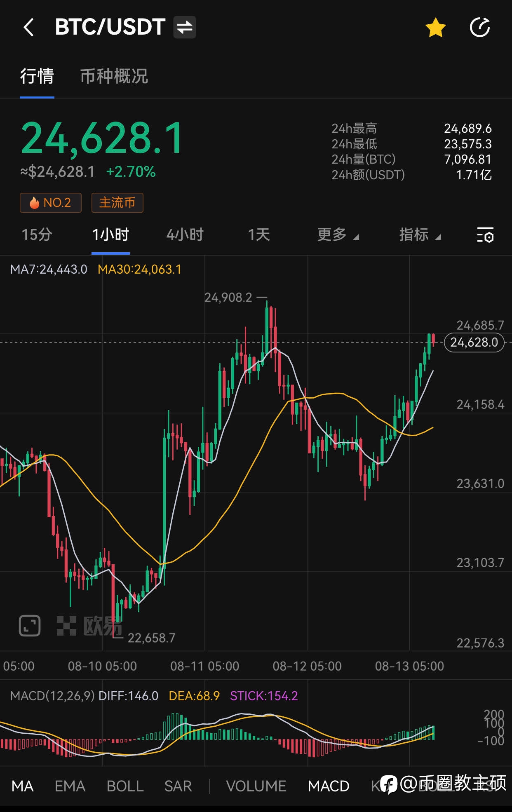This screenshot has height=812, width=512.
Task: Tap the fullscreen expand chart icon
Action: [x=30, y=626]
